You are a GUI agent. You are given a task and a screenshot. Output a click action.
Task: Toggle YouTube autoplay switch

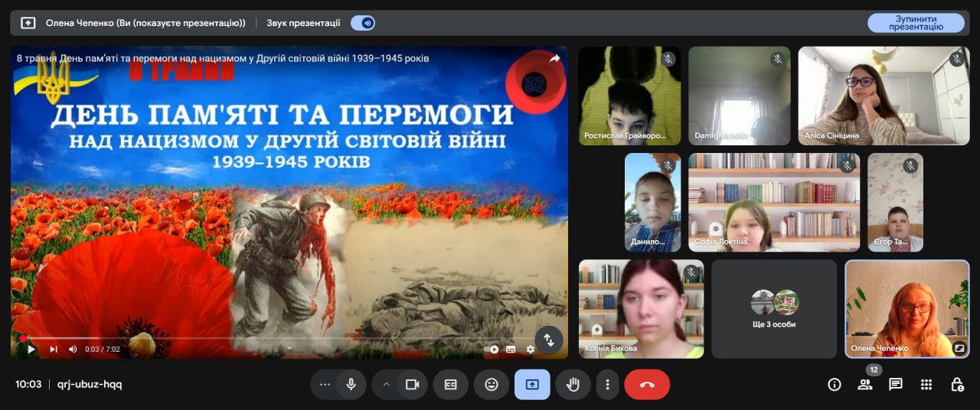click(x=492, y=350)
